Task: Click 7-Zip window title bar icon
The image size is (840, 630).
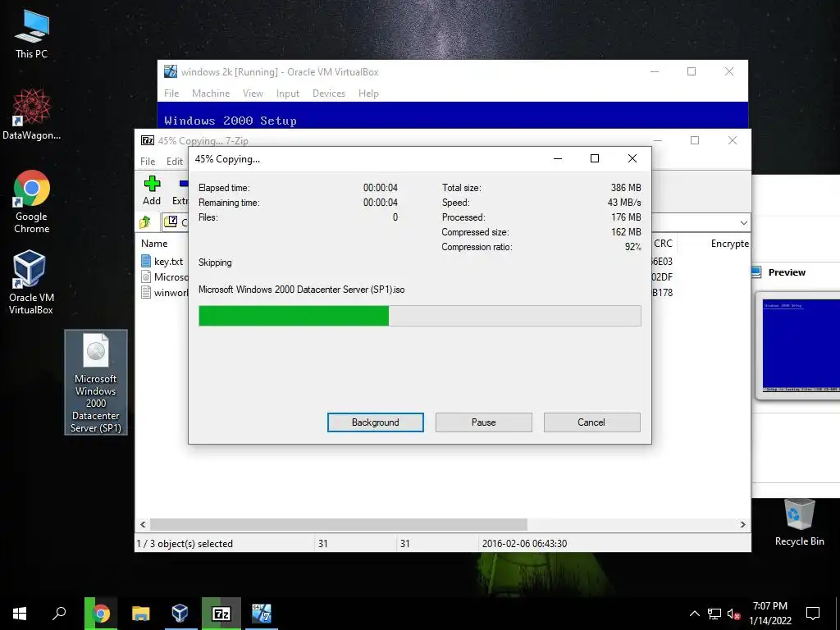Action: pos(148,140)
